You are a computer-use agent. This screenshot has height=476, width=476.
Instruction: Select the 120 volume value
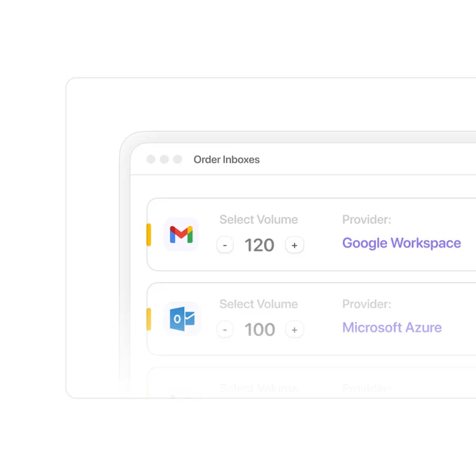coord(260,245)
